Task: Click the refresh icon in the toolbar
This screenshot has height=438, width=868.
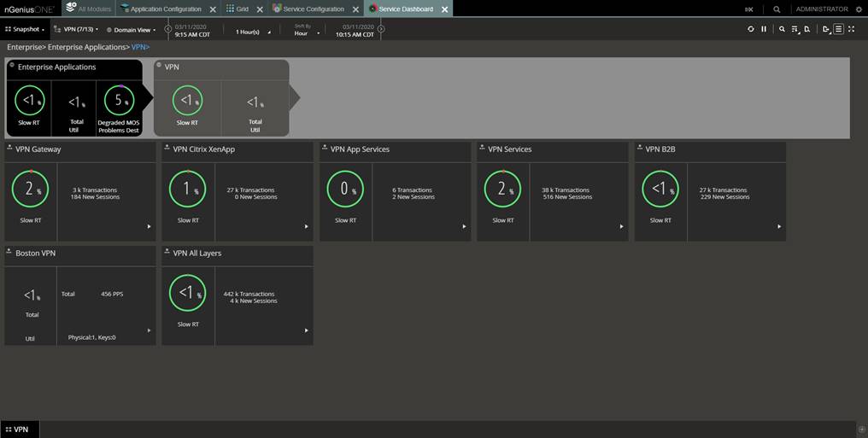Action: (x=751, y=29)
